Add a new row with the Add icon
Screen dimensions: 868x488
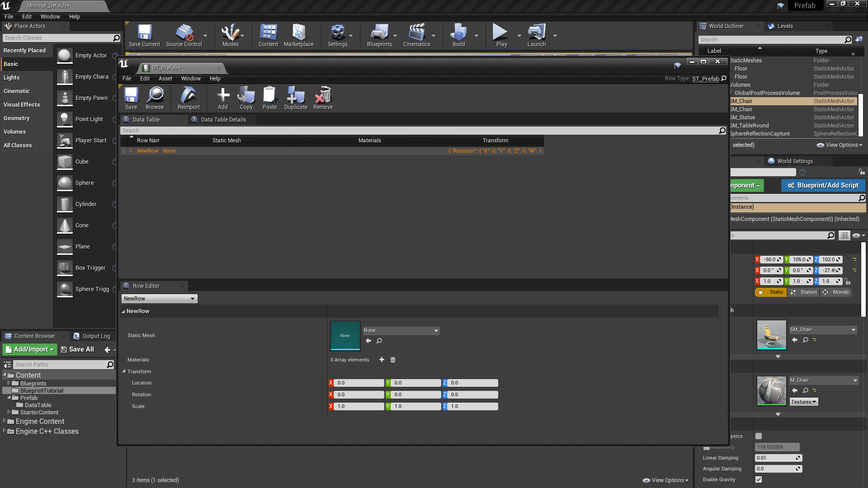(222, 98)
